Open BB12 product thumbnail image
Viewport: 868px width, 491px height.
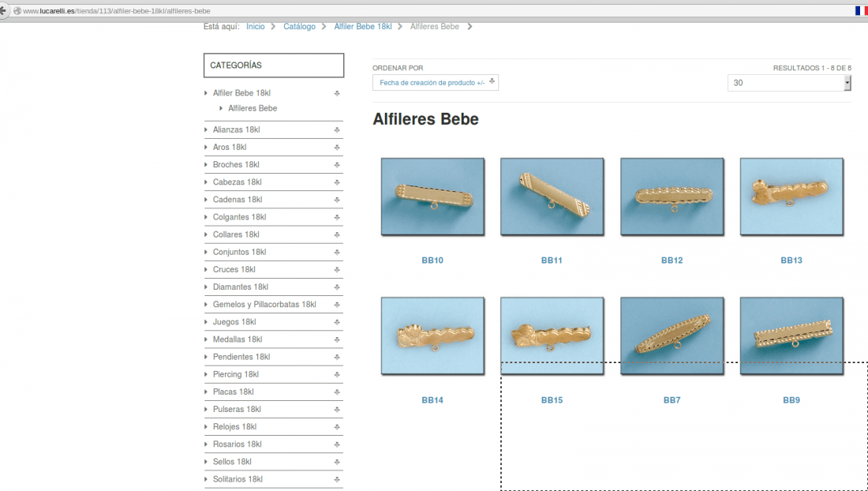click(672, 197)
